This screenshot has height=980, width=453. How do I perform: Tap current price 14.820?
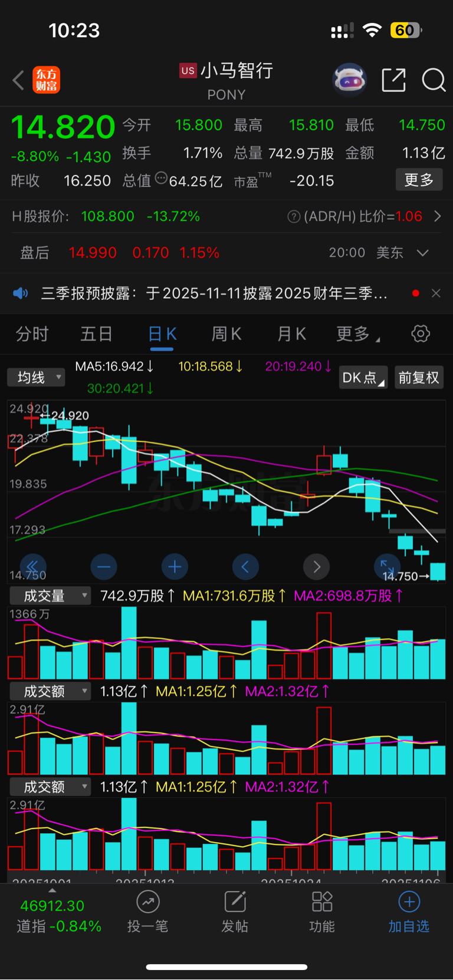tap(63, 127)
